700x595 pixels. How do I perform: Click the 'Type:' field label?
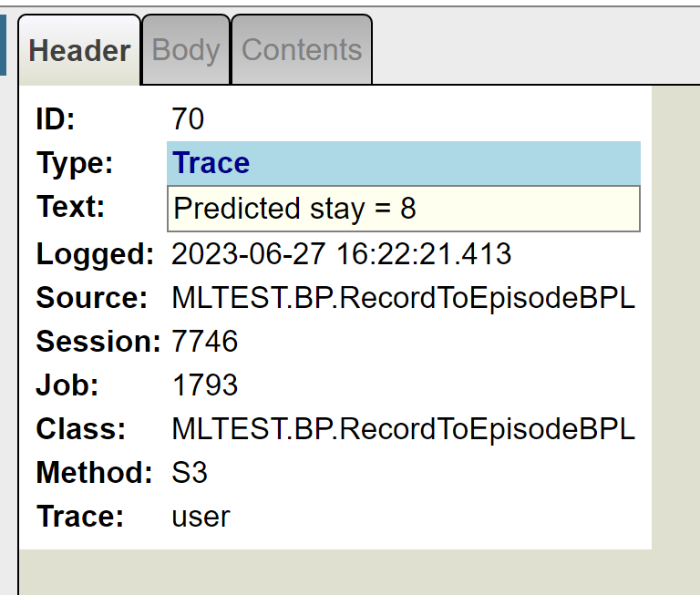click(75, 164)
